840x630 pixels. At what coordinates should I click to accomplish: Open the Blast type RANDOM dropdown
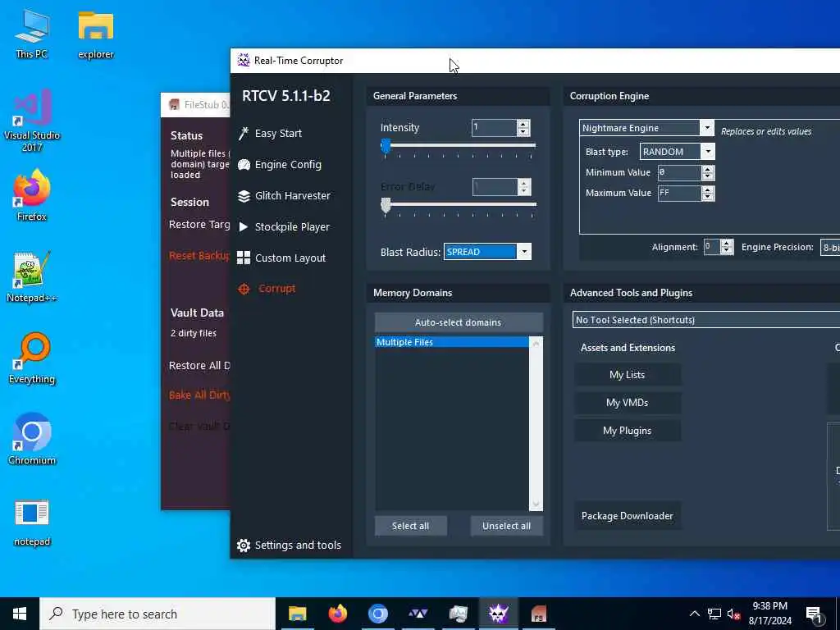click(x=708, y=152)
